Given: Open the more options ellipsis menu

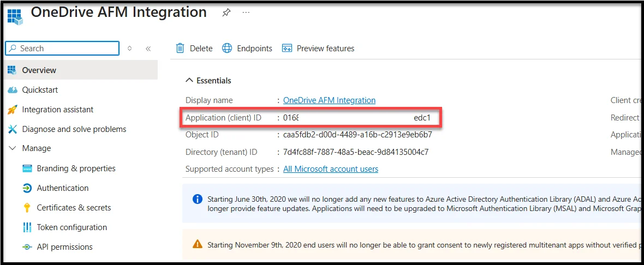Looking at the screenshot, I should (x=246, y=13).
